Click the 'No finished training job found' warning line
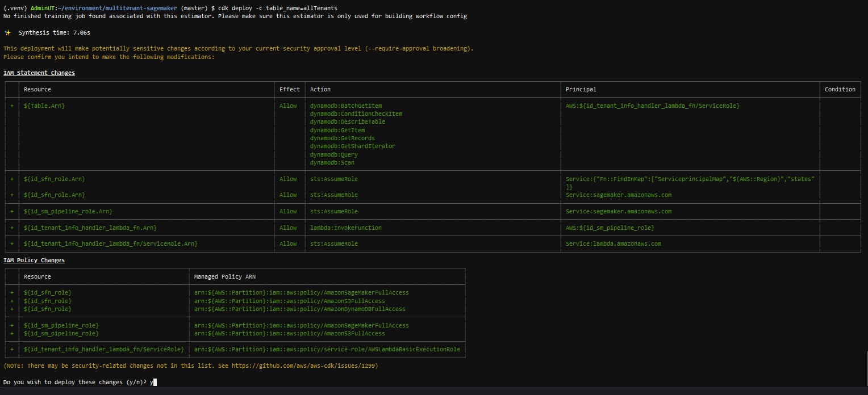 [235, 16]
